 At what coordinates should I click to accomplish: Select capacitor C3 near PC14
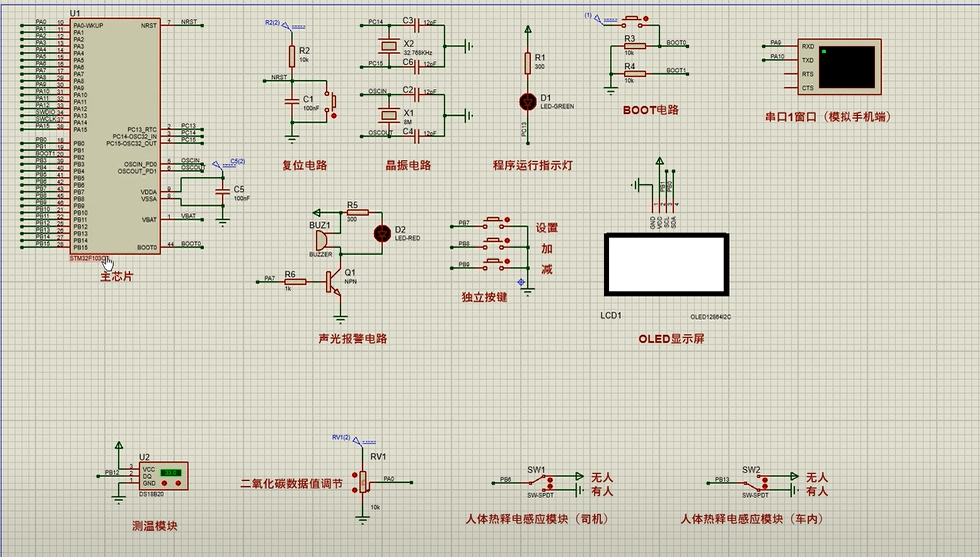418,25
